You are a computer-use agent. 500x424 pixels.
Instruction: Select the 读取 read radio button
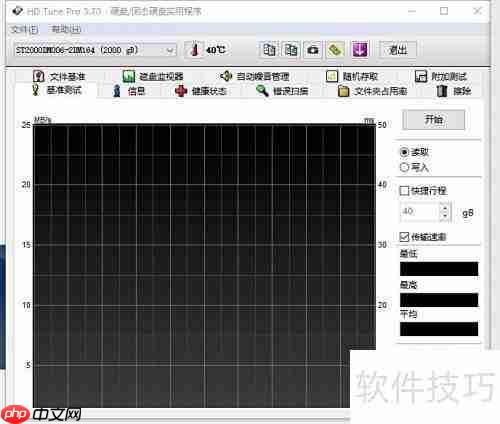tap(414, 152)
